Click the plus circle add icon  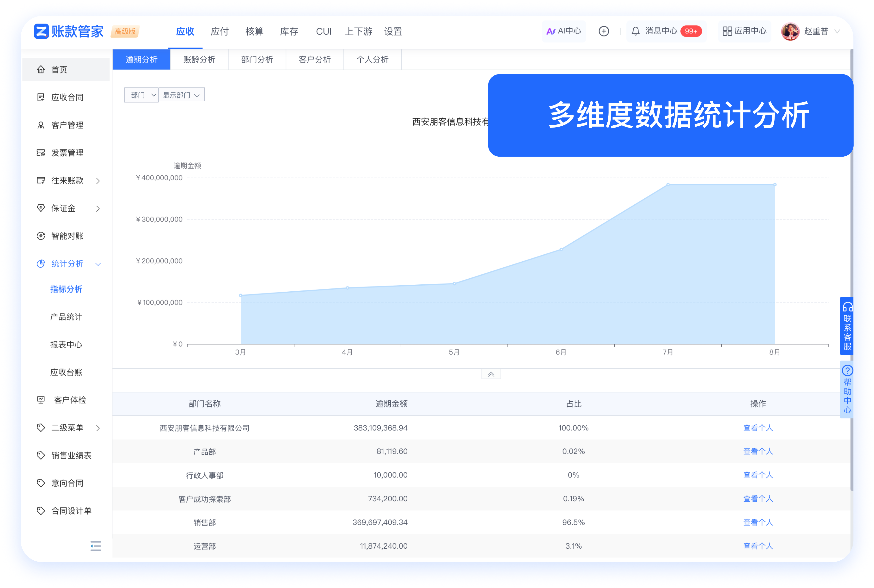pos(604,31)
